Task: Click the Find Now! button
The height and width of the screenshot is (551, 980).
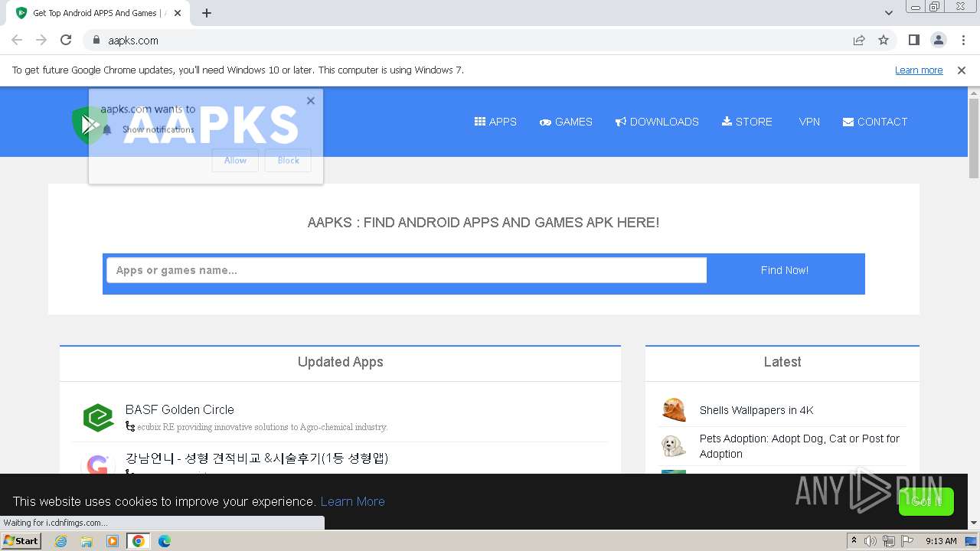Action: coord(785,270)
